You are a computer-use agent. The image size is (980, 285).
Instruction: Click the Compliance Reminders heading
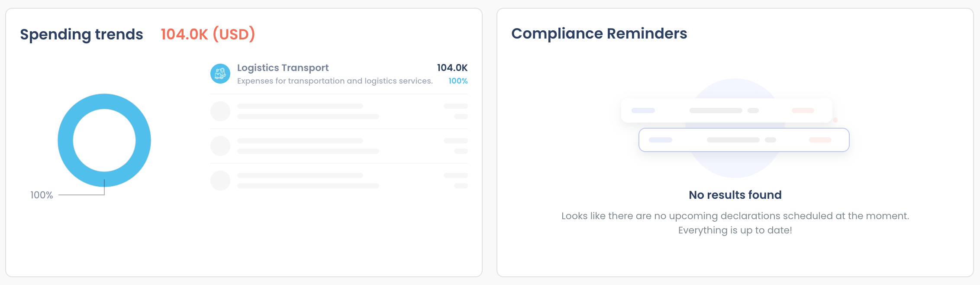599,33
